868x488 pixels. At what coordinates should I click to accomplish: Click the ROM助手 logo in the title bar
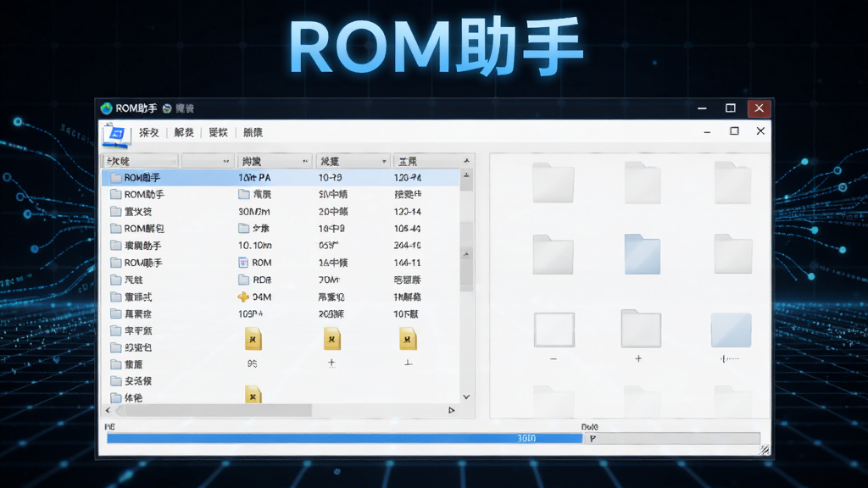click(x=106, y=108)
